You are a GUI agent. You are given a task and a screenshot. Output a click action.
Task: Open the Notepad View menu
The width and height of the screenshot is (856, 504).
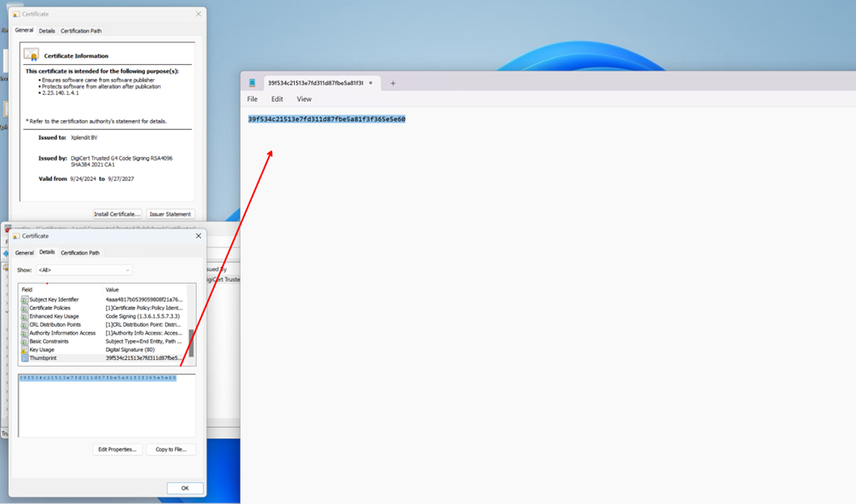[304, 99]
